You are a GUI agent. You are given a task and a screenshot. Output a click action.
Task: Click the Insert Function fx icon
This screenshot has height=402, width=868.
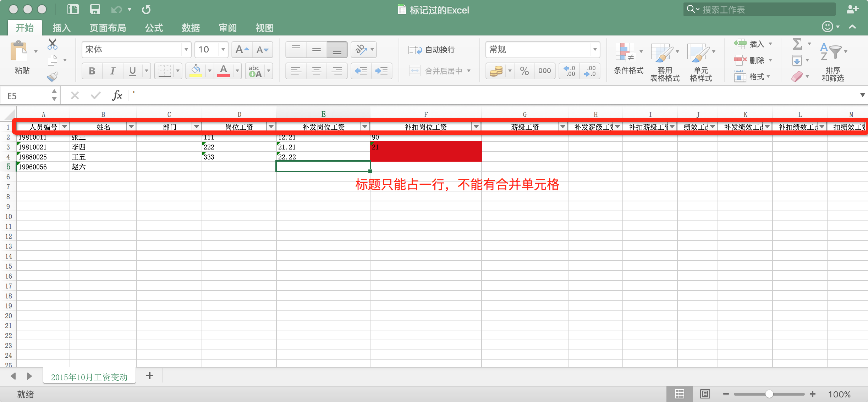(117, 95)
